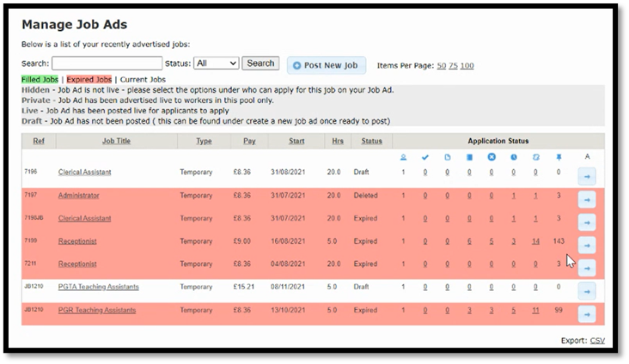Viewport: 629px width, 364px height.
Task: Open arrow button for job 7196
Action: pyautogui.click(x=587, y=176)
